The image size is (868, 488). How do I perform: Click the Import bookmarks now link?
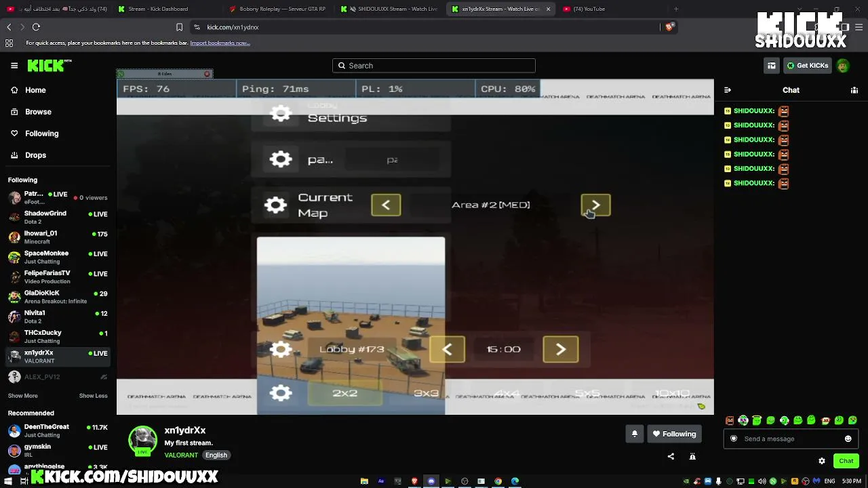tap(220, 43)
